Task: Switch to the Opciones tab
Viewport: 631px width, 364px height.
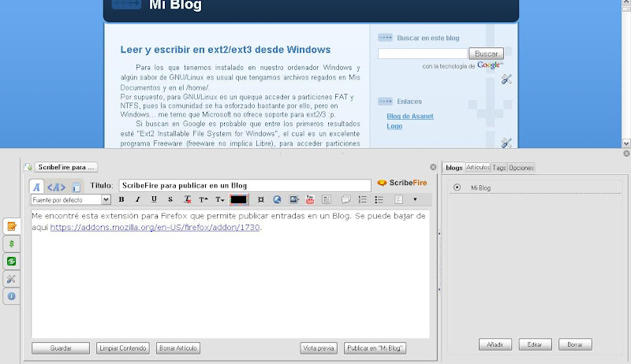Action: click(x=521, y=168)
